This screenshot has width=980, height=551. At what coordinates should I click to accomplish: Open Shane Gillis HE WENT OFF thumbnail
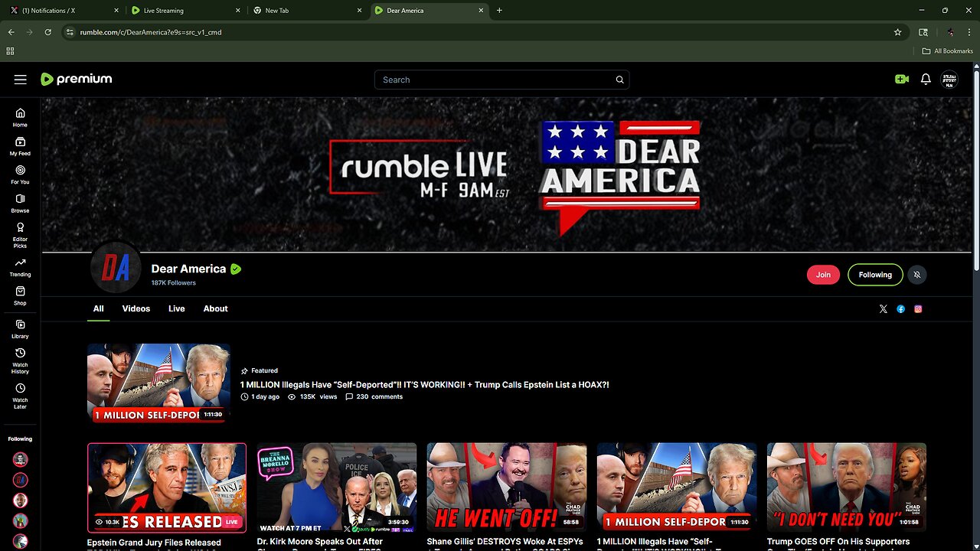point(507,487)
